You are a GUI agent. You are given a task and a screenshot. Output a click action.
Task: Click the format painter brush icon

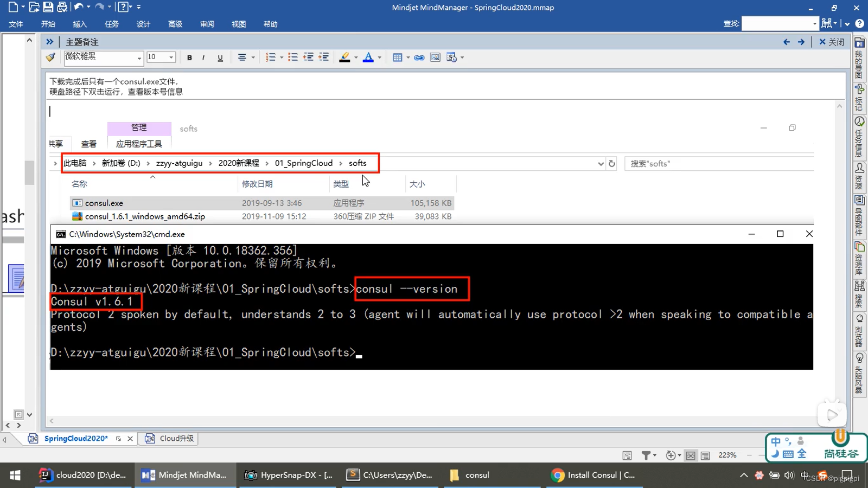click(51, 57)
